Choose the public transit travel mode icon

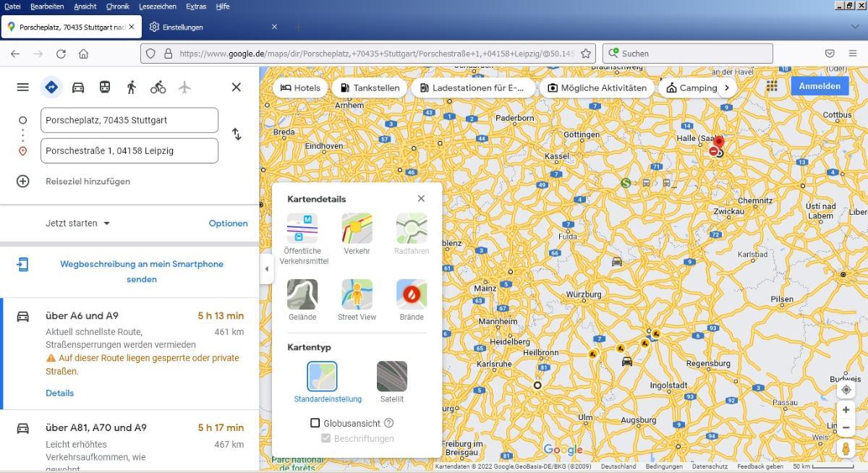click(x=105, y=88)
